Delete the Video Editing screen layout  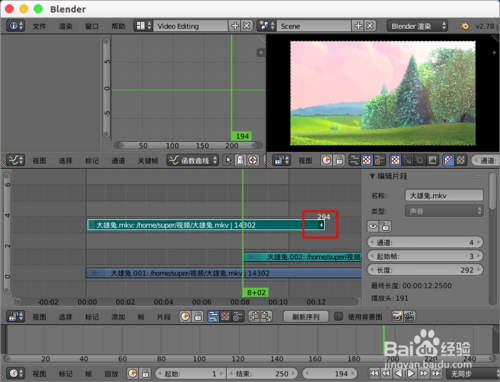pos(247,26)
